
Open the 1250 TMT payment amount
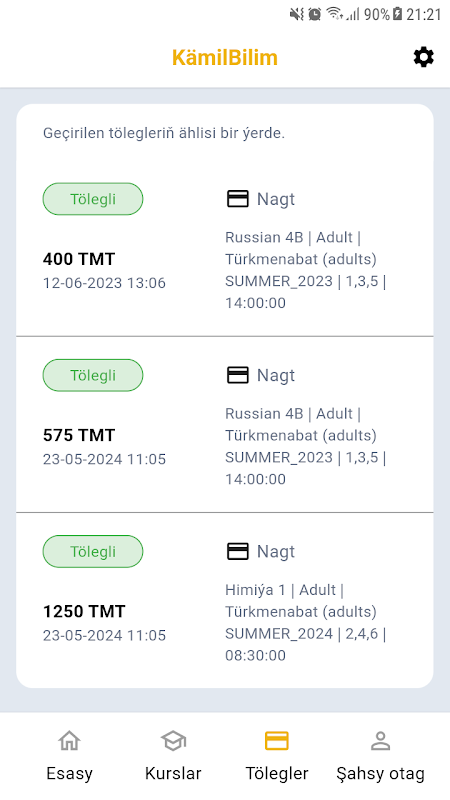(84, 611)
